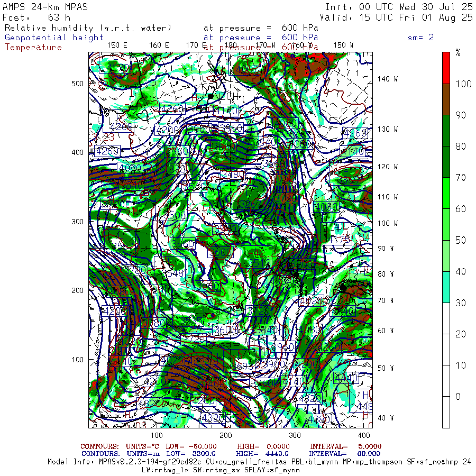Click the '70 W' longitude label

(386, 300)
